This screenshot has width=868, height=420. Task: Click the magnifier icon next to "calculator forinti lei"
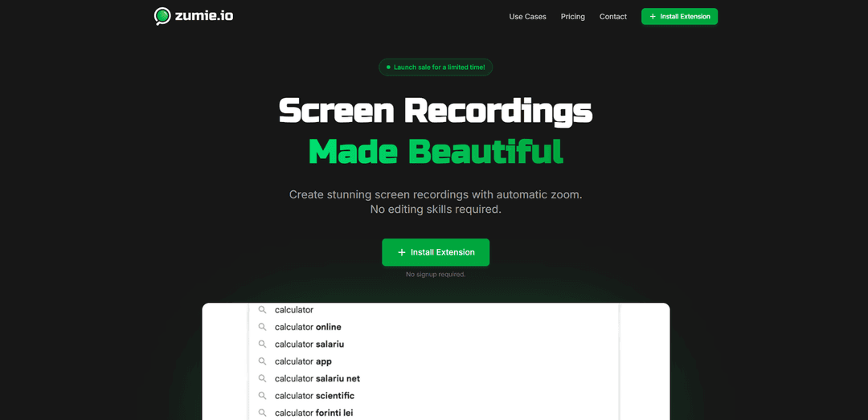coord(262,413)
